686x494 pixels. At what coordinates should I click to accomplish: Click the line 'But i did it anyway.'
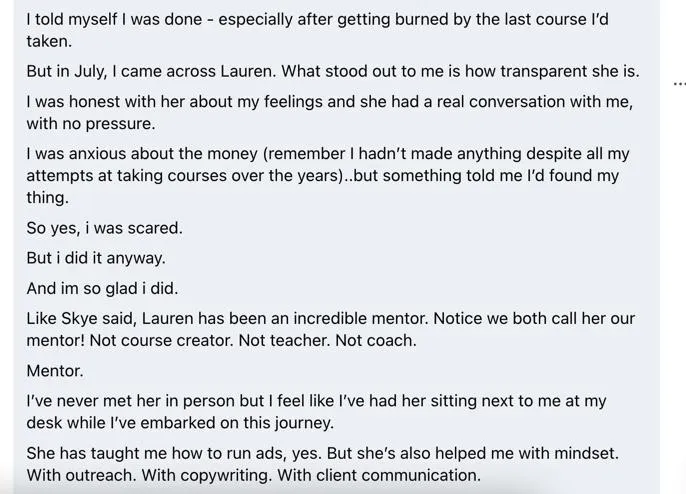(x=96, y=258)
